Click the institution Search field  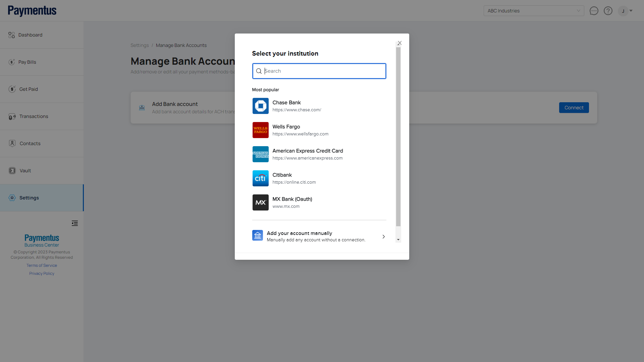pos(322,71)
